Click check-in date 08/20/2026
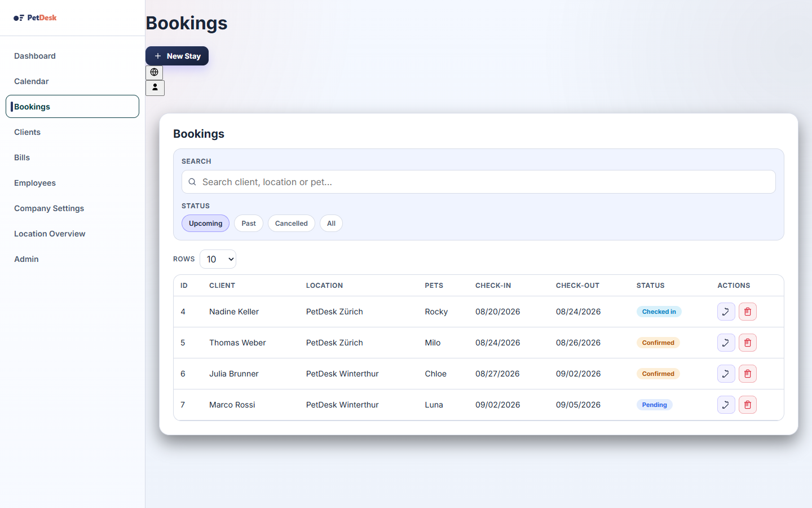812x508 pixels. point(497,312)
